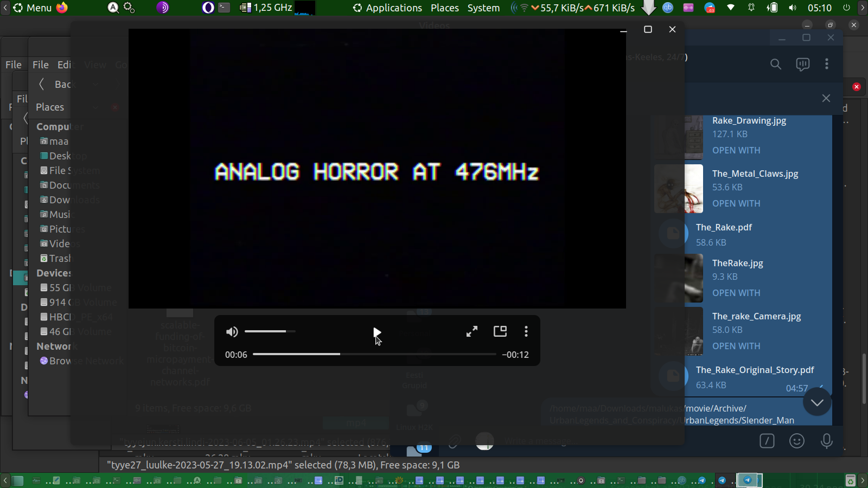Open Rake_Drawing.jpg with another app
Screen dimensions: 868x488
click(x=736, y=150)
